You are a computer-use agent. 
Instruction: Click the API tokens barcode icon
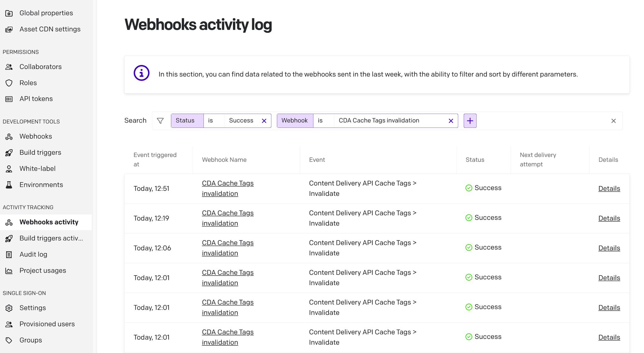[x=9, y=99]
